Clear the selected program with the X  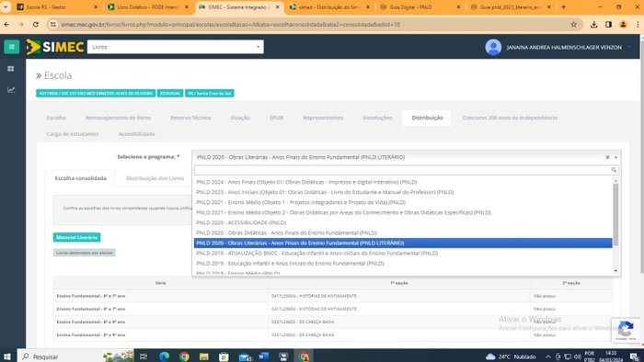pyautogui.click(x=607, y=157)
